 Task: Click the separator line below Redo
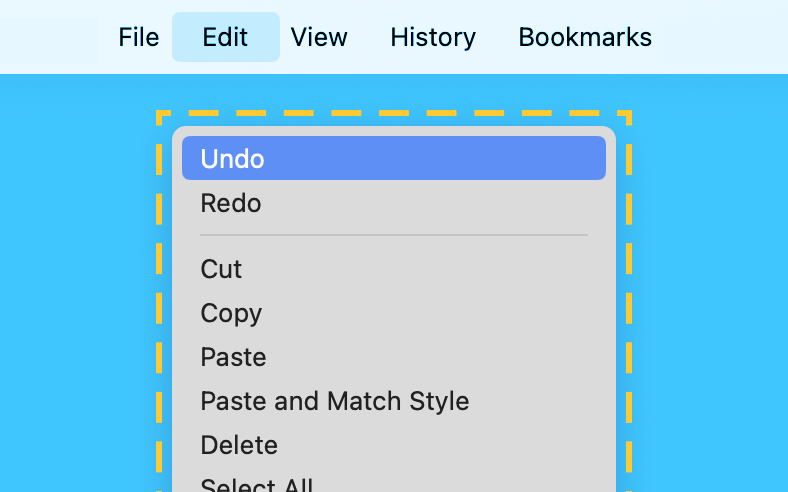tap(393, 235)
